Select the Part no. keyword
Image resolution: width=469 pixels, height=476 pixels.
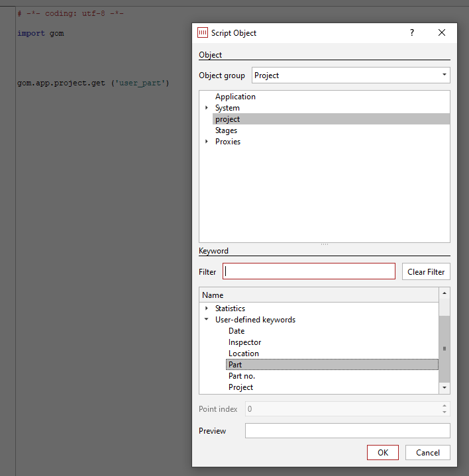tap(241, 376)
